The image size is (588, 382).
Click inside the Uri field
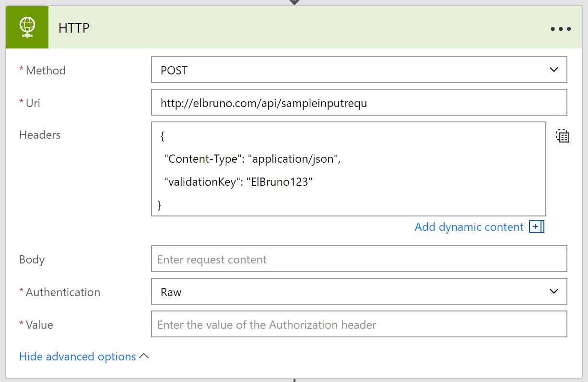[359, 103]
